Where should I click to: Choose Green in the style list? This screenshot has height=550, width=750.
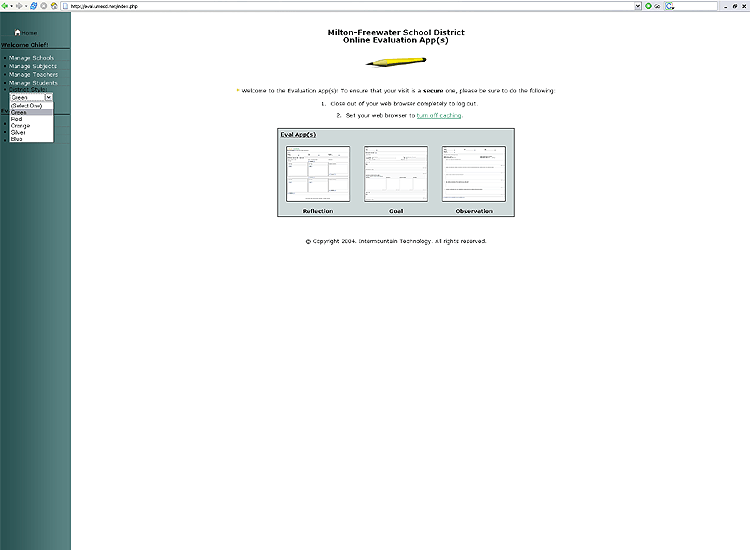[32, 112]
